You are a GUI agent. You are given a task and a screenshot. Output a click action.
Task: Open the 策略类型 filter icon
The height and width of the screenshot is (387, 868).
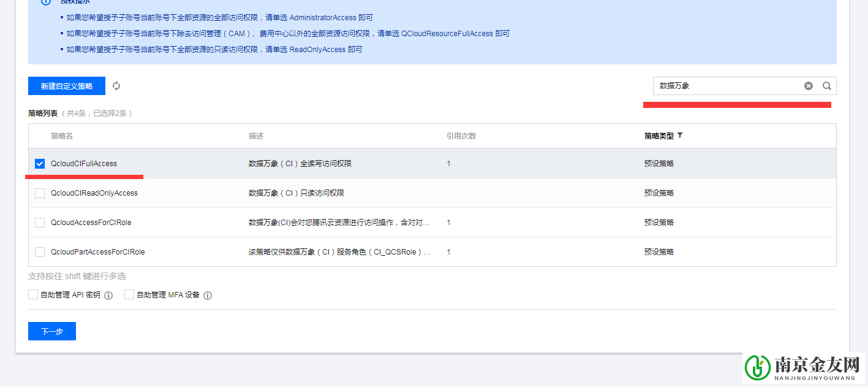click(x=680, y=136)
